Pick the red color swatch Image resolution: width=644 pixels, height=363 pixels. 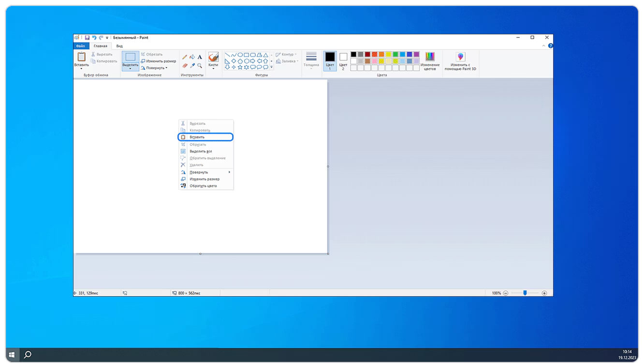tap(374, 54)
